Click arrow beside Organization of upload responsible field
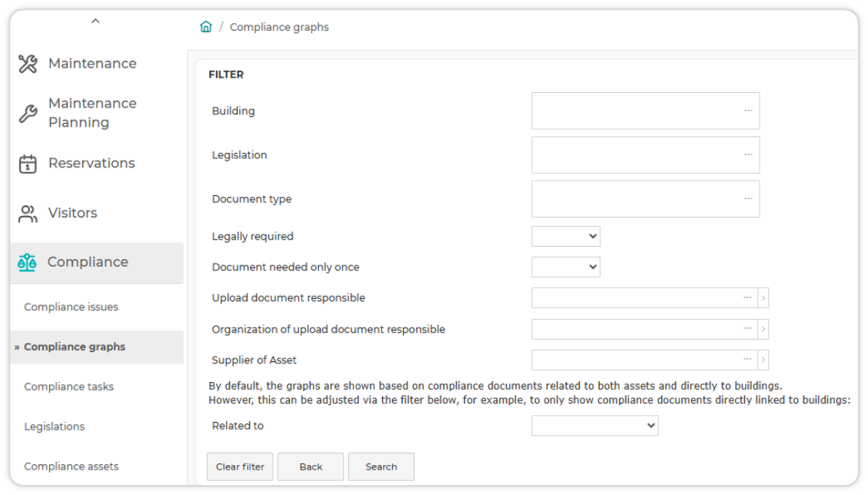 click(763, 329)
